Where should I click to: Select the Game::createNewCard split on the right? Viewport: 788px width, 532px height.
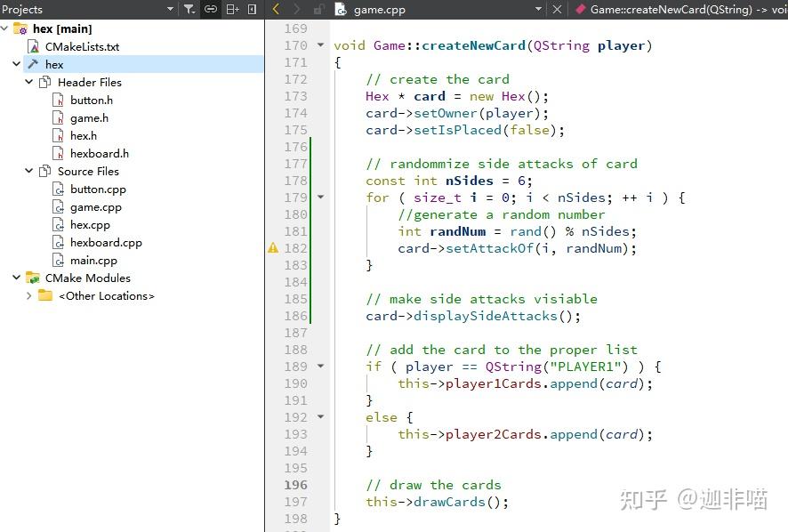coord(685,10)
